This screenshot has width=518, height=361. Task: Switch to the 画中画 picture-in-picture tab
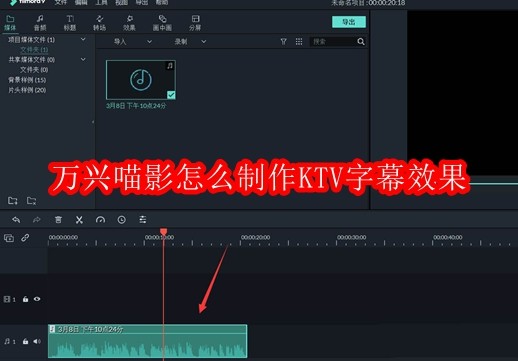[162, 23]
